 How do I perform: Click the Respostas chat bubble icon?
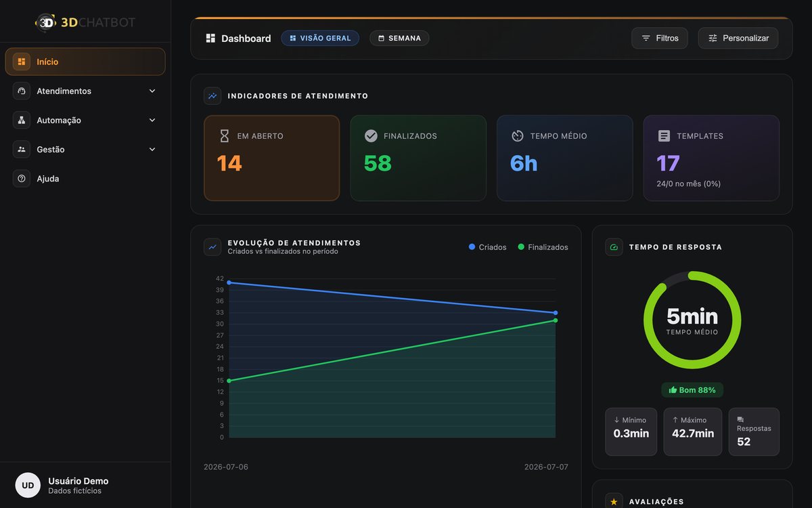coord(740,420)
